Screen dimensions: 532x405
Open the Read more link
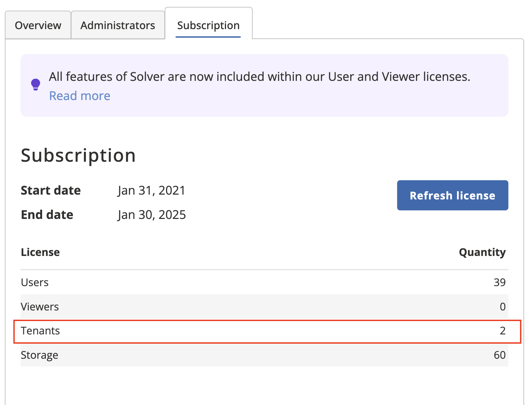(80, 96)
